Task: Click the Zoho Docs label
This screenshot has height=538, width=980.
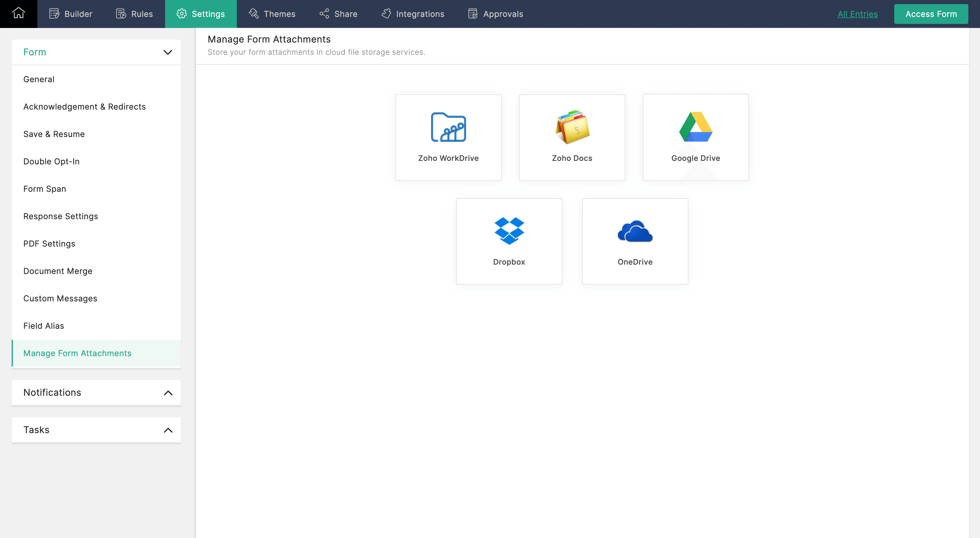Action: [572, 158]
